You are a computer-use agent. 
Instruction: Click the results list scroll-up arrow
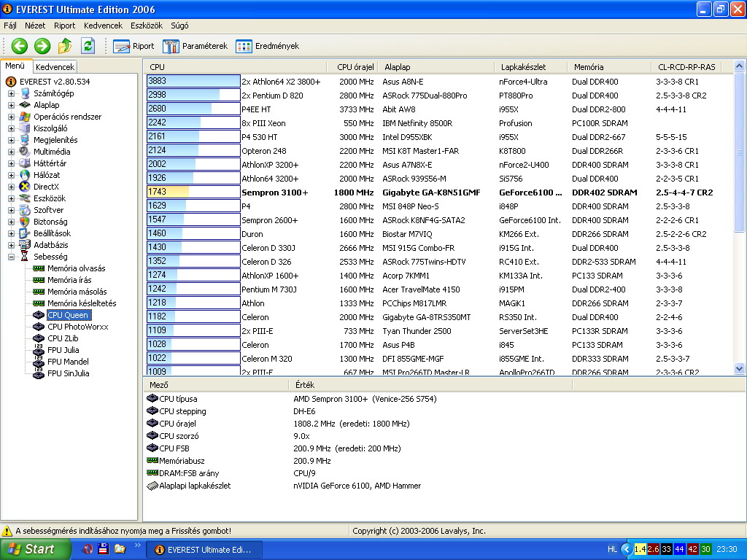740,66
